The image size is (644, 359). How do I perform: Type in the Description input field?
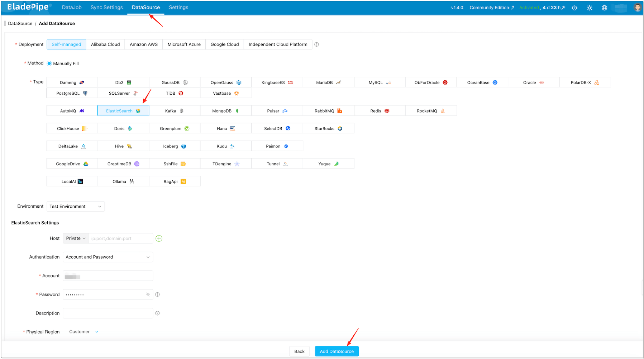107,313
